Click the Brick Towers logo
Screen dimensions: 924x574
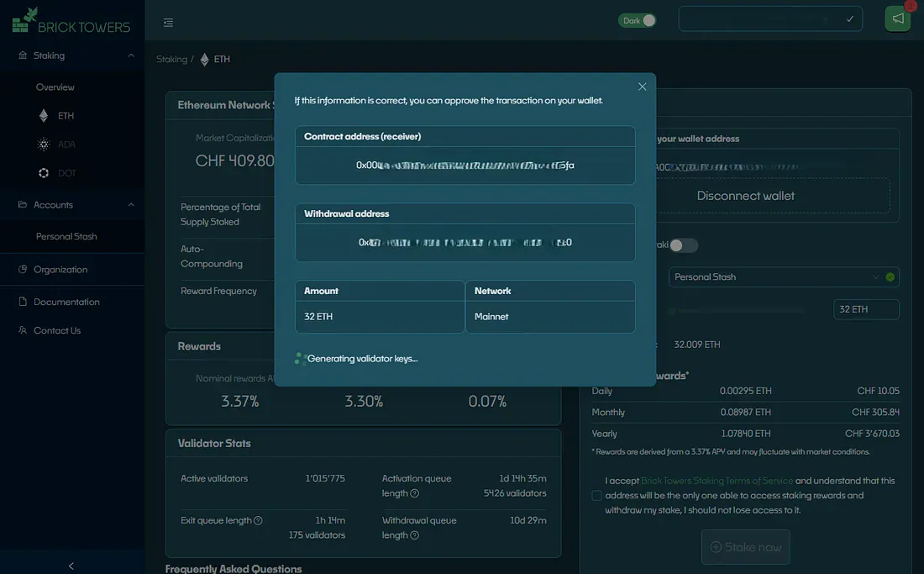[71, 21]
